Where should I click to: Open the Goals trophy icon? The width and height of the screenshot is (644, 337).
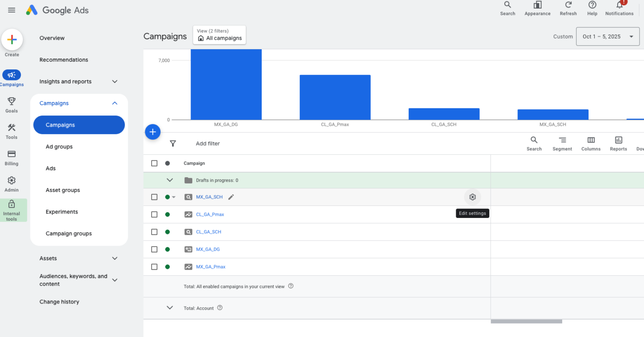pos(12,102)
